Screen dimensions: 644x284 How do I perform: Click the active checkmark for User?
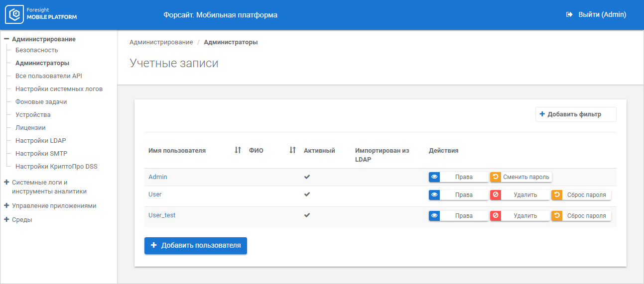click(x=307, y=194)
